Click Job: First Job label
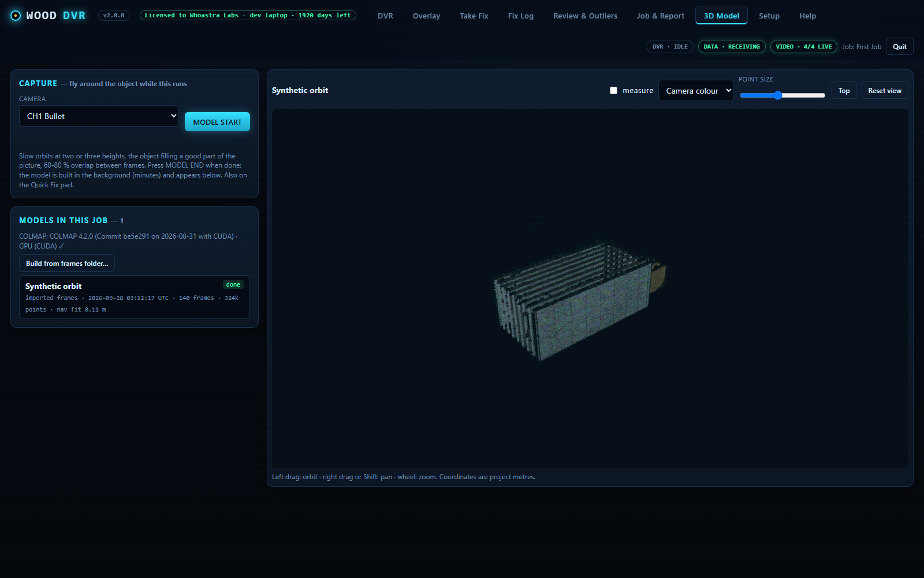Image resolution: width=924 pixels, height=578 pixels. pyautogui.click(x=861, y=47)
